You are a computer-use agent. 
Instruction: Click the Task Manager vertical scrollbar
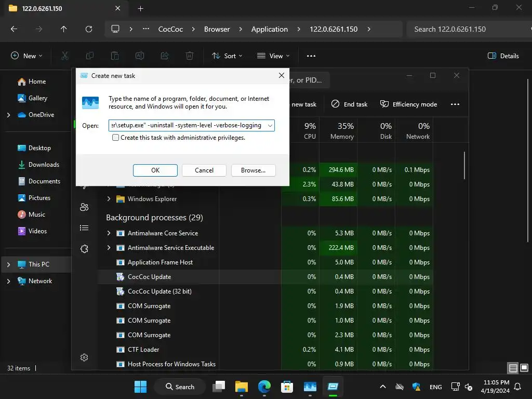pyautogui.click(x=464, y=165)
